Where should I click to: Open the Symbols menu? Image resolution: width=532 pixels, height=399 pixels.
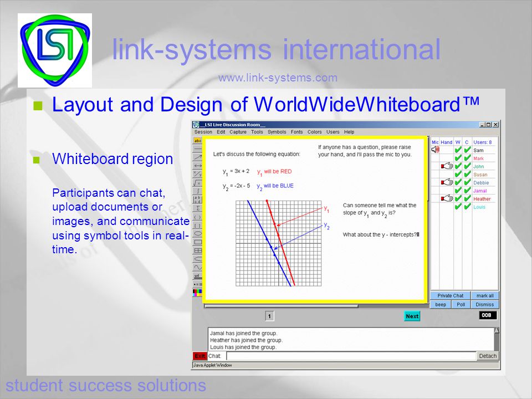click(277, 132)
